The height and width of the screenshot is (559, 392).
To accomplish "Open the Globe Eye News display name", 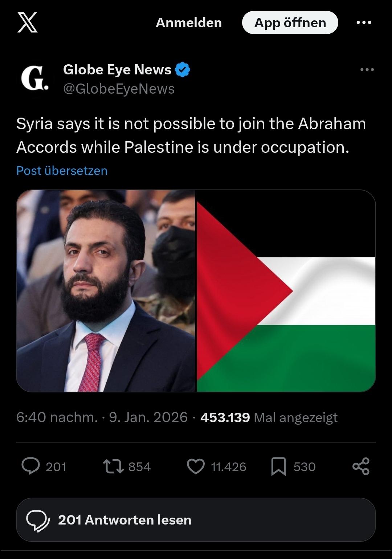I will (x=117, y=70).
